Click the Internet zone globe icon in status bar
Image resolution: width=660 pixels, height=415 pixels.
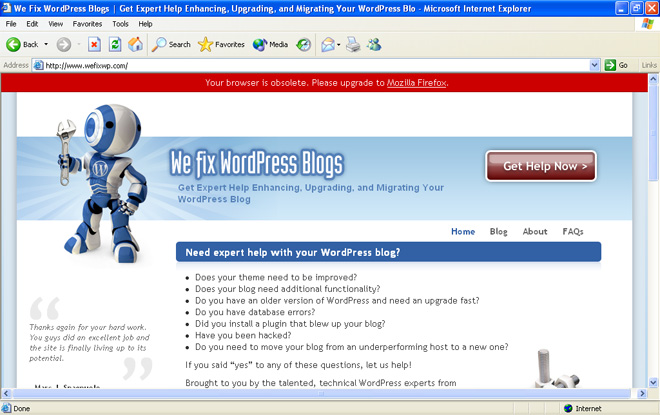568,408
